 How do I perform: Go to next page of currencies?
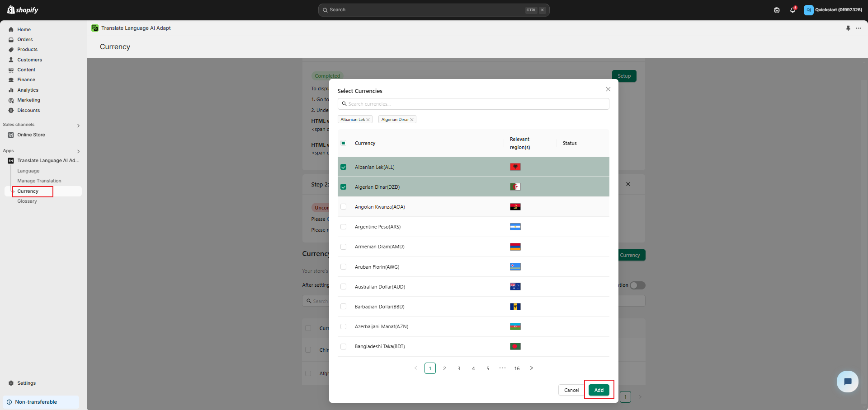point(531,368)
